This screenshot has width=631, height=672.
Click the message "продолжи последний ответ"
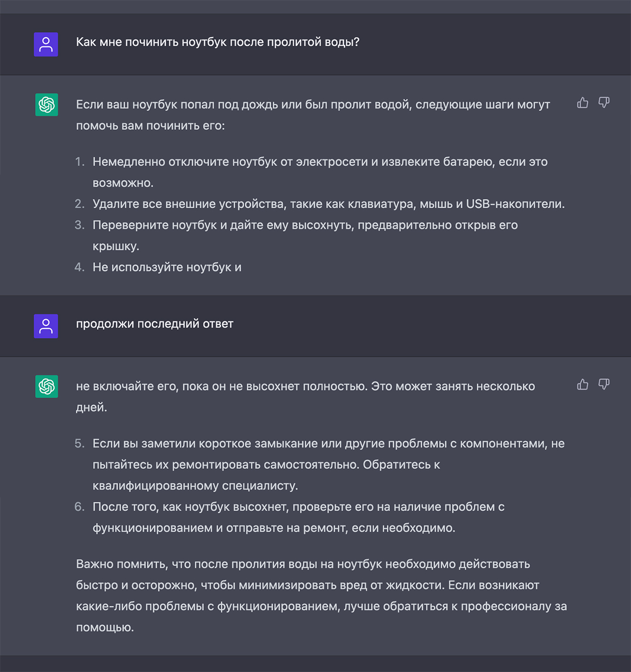155,324
